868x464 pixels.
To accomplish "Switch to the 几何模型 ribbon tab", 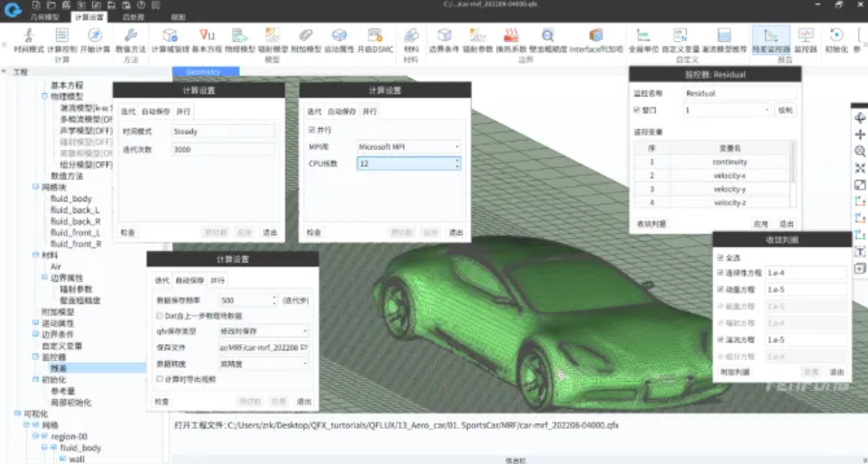I will pyautogui.click(x=44, y=17).
